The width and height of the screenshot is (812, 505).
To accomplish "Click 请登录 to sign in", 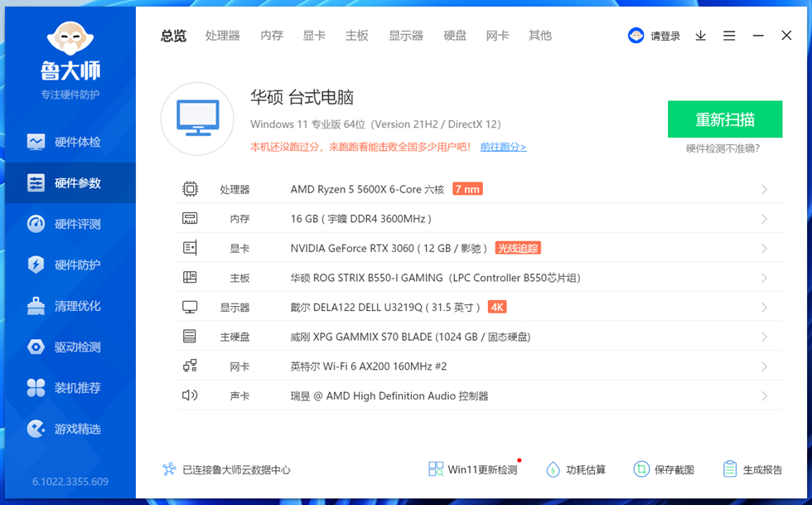I will tap(655, 36).
